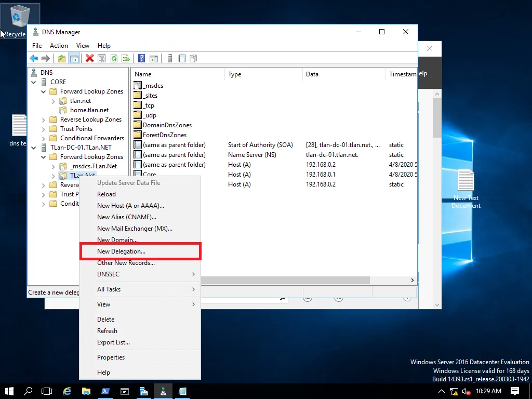Choose Other New Records...

coord(140,263)
